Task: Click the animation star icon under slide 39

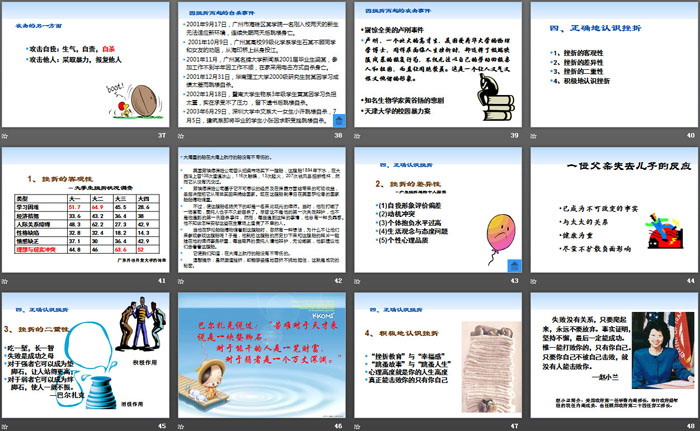Action: pos(357,136)
